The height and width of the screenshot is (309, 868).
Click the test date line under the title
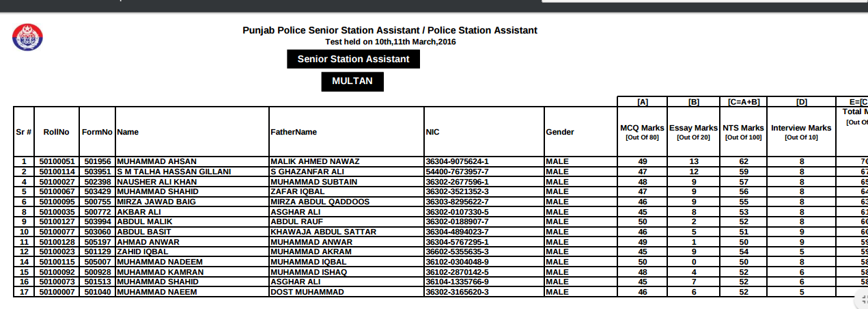point(390,42)
